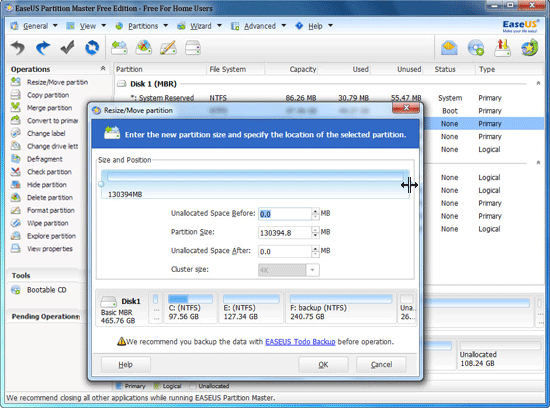Choose Copy partition in Operations
This screenshot has height=408, width=550.
point(40,95)
